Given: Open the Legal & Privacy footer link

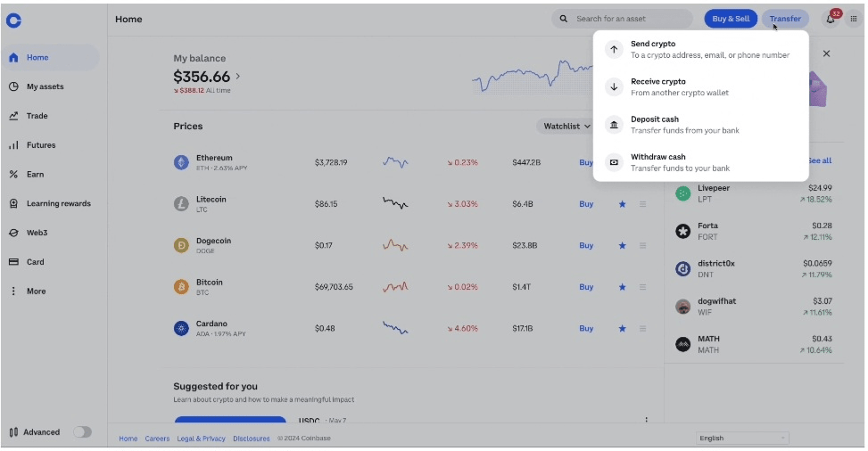Looking at the screenshot, I should point(201,439).
